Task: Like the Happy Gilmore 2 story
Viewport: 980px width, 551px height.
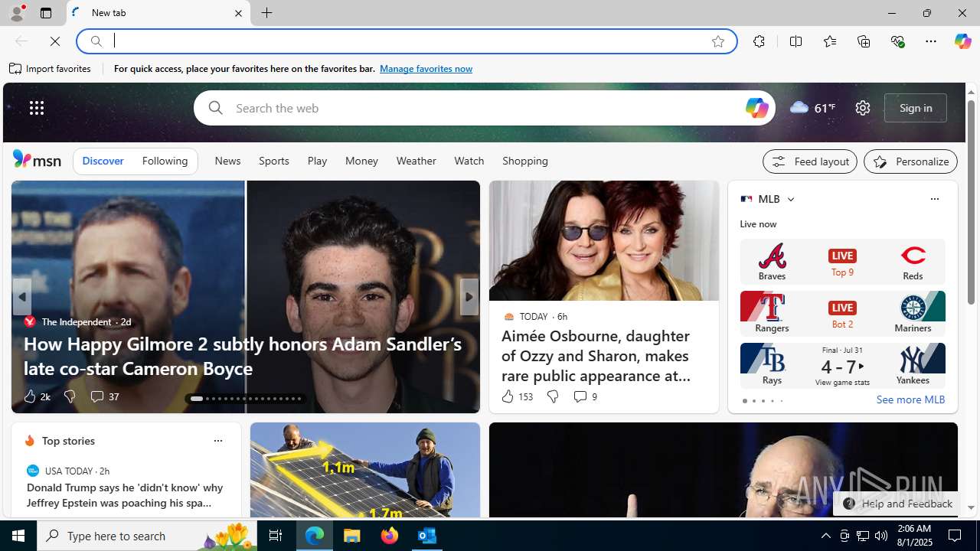Action: (x=36, y=396)
